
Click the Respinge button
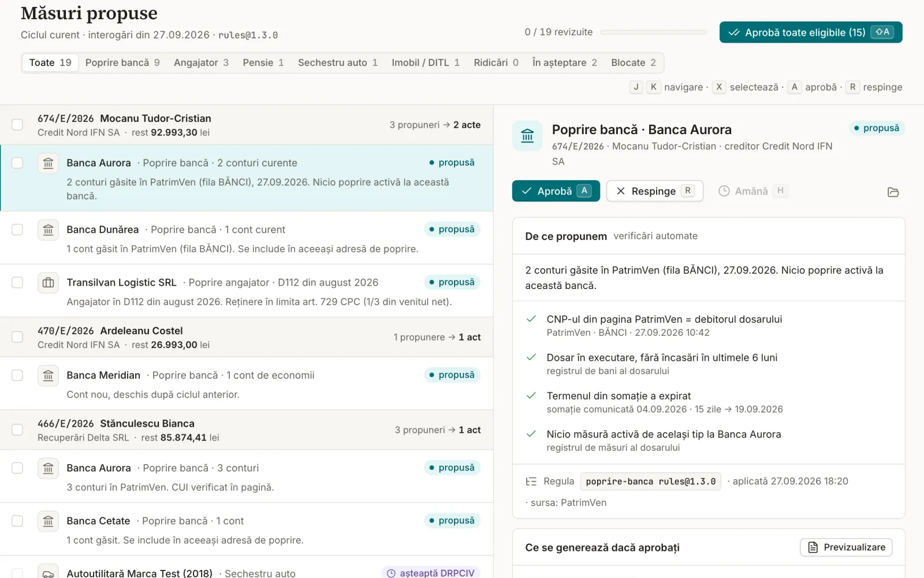coord(655,191)
